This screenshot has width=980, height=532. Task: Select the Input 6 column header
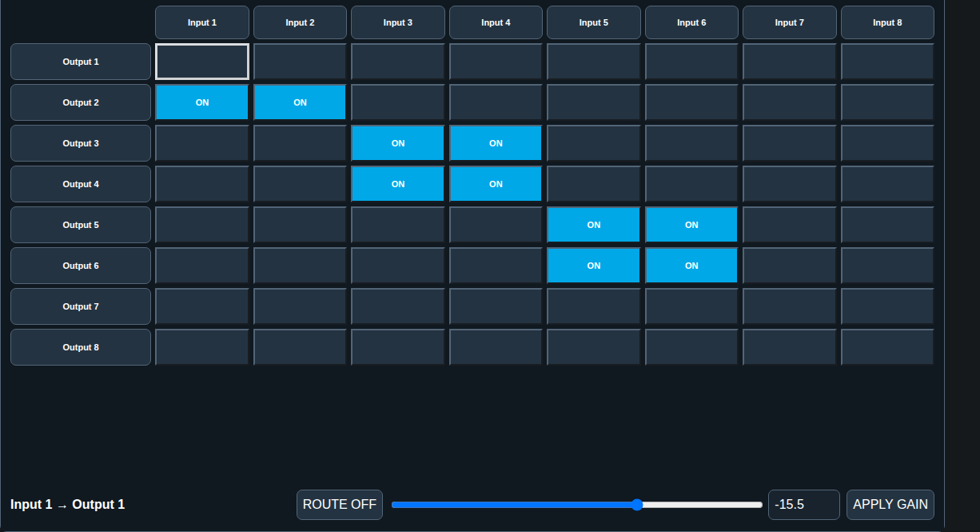(x=691, y=22)
